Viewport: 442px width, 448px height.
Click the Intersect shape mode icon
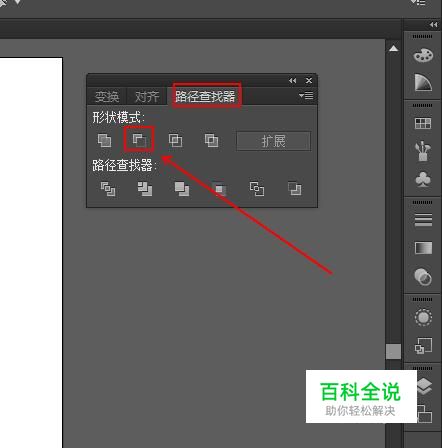175,140
